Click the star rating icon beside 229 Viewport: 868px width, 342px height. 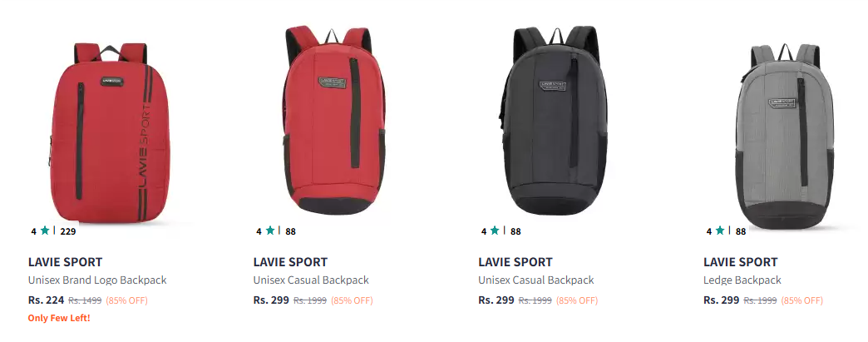[45, 230]
